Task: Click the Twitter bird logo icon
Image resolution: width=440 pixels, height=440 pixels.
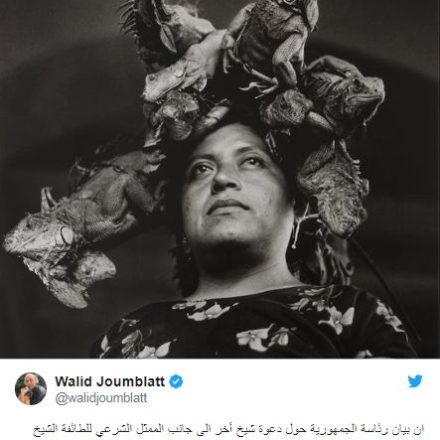Action: pos(415,381)
